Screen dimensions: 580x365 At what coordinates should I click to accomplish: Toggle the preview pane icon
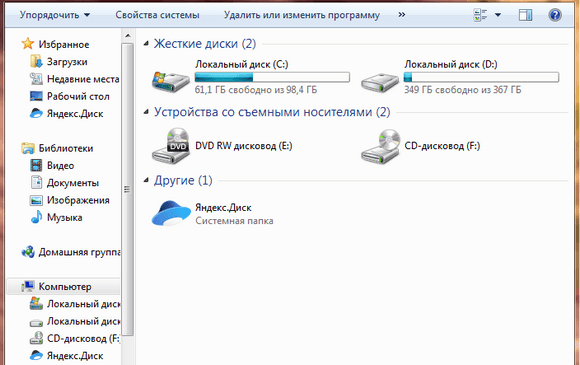point(525,15)
